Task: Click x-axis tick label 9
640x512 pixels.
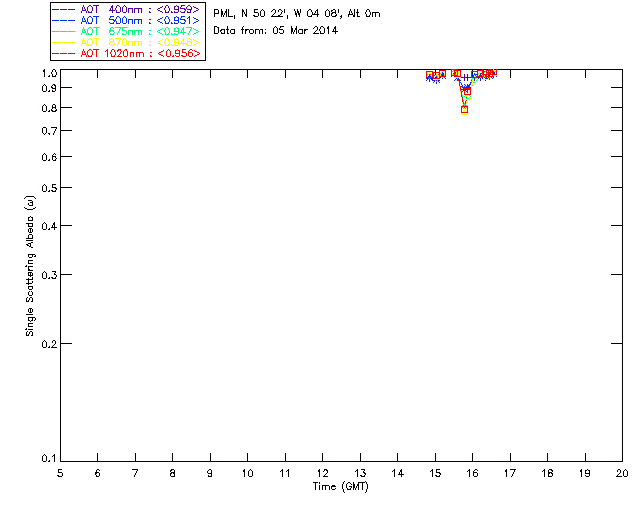Action: (x=210, y=473)
